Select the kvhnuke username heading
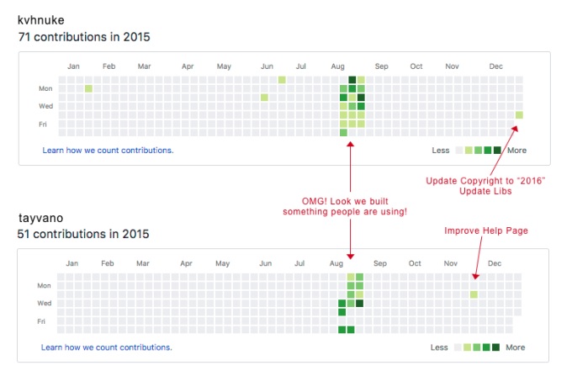572x392 pixels. tap(41, 20)
